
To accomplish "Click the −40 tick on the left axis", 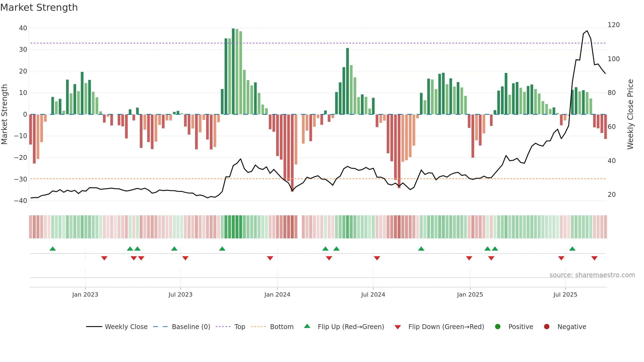I will 21,201.
